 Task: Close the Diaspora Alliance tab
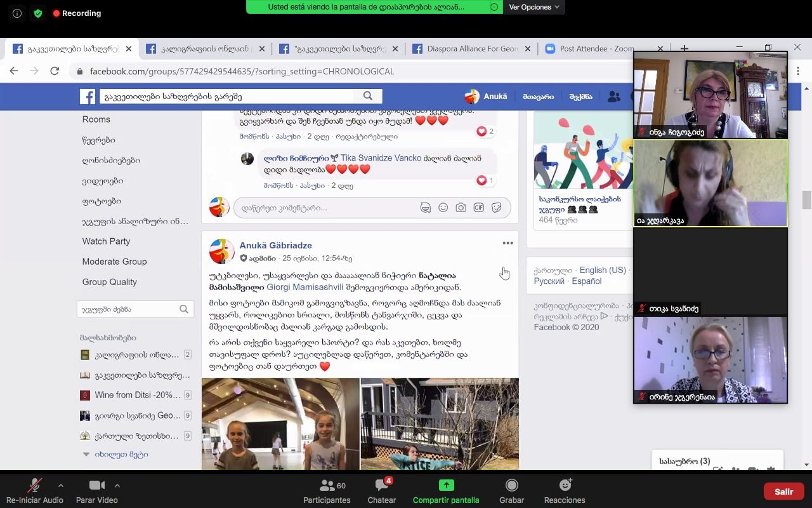click(527, 49)
